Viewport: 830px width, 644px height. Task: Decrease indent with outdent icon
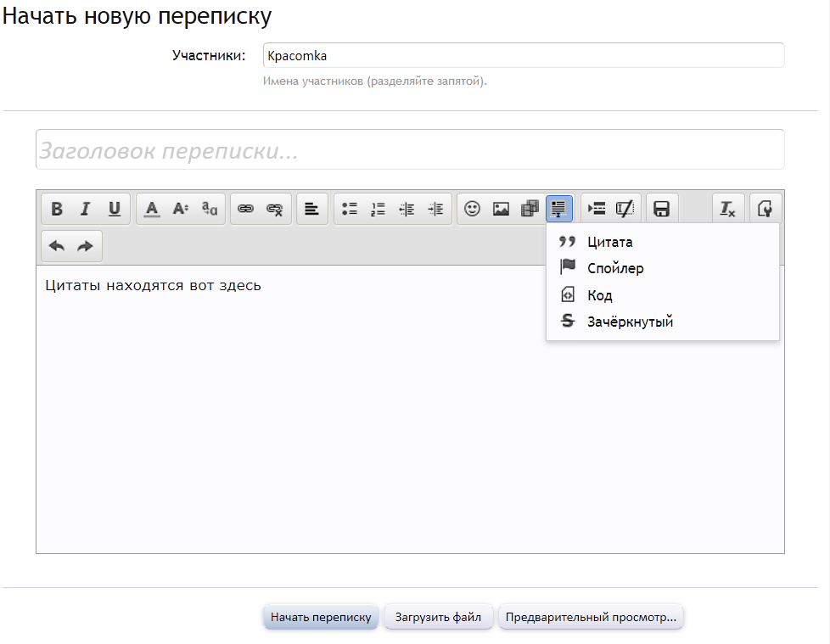coord(407,209)
